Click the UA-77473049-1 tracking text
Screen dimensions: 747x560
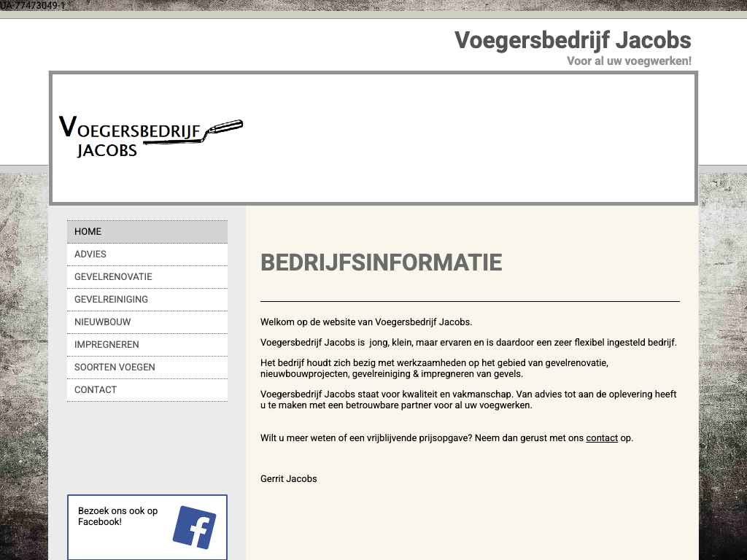(33, 5)
